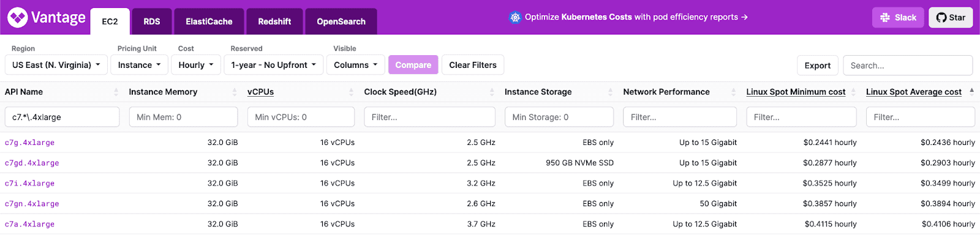Click the Kubernetes helm icon in banner
Image resolution: width=980 pixels, height=235 pixels.
click(x=515, y=17)
